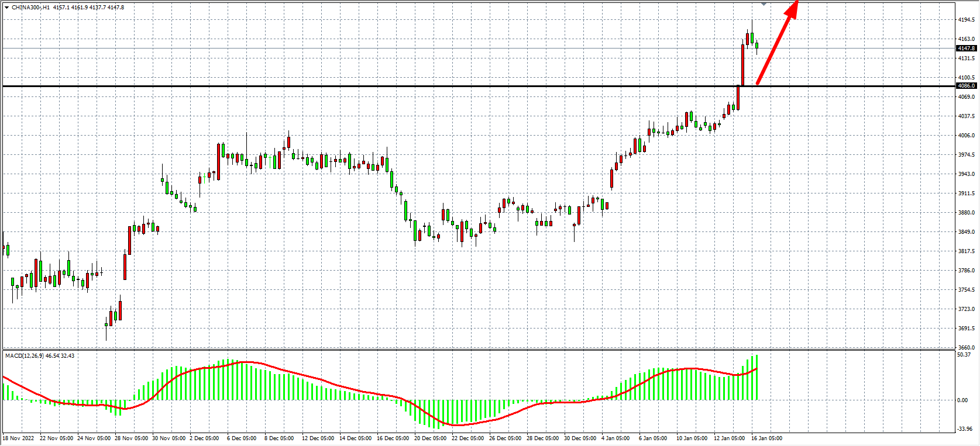Image resolution: width=980 pixels, height=446 pixels.
Task: Click the 18 Nov 2022 date label
Action: (18, 438)
